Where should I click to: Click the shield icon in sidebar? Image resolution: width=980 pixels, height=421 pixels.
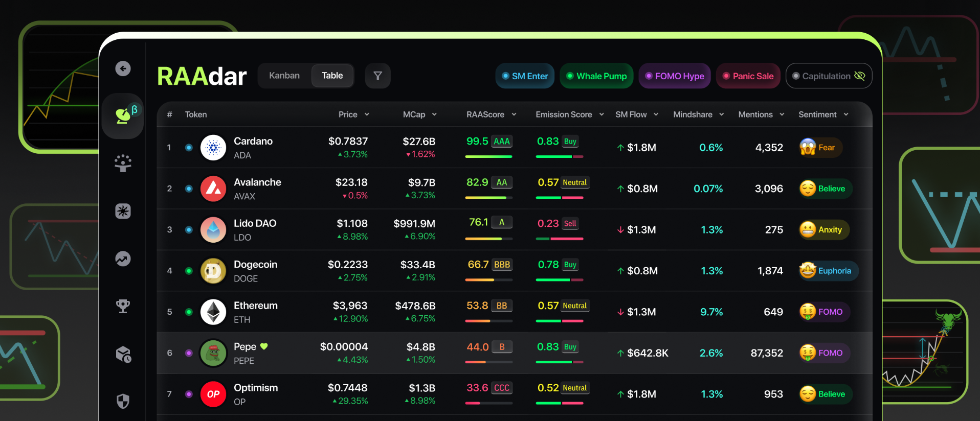coord(123,401)
